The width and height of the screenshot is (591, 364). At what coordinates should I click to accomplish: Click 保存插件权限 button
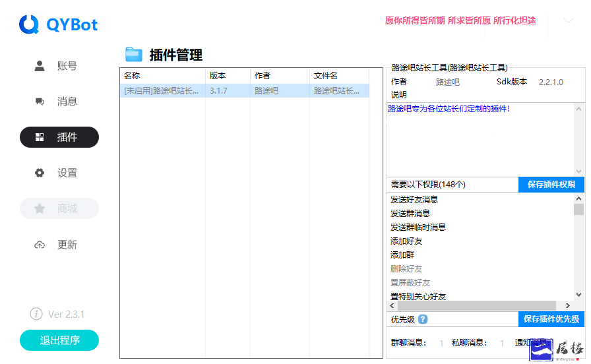tap(551, 185)
